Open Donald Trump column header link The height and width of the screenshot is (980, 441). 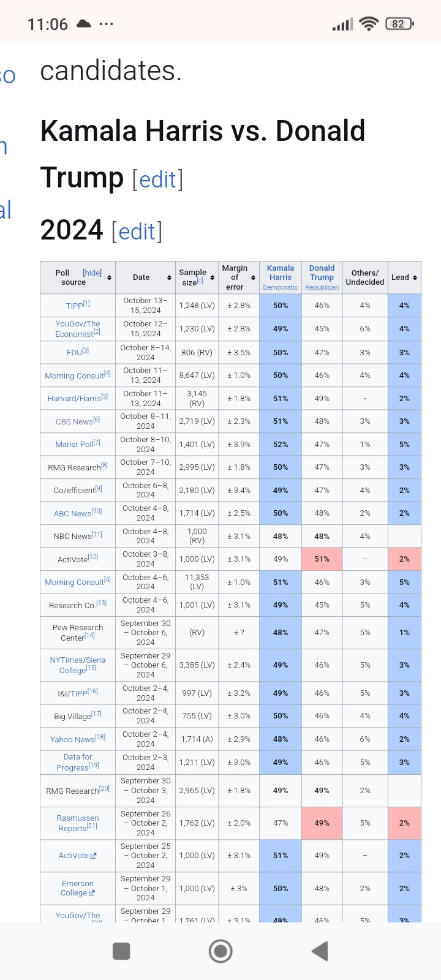pos(322,273)
